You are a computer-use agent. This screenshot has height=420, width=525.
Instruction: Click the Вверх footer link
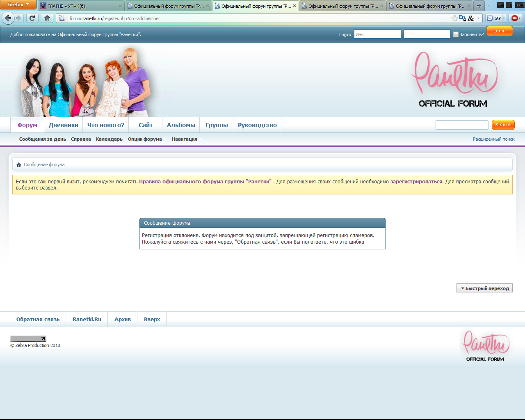152,319
